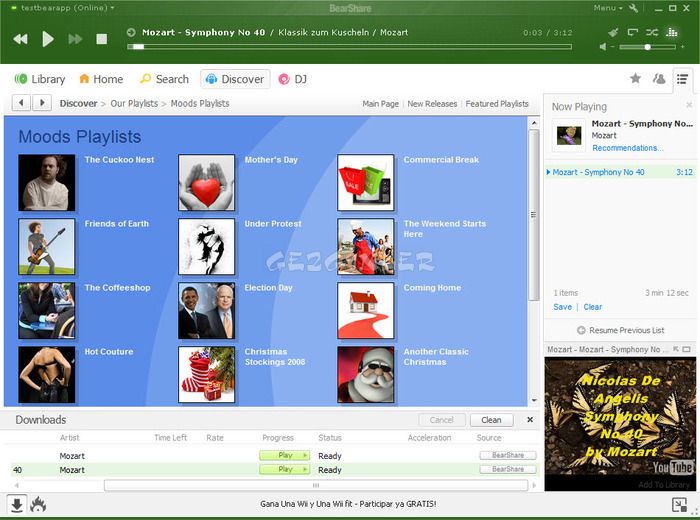Mute audio with the speaker icon

[603, 47]
